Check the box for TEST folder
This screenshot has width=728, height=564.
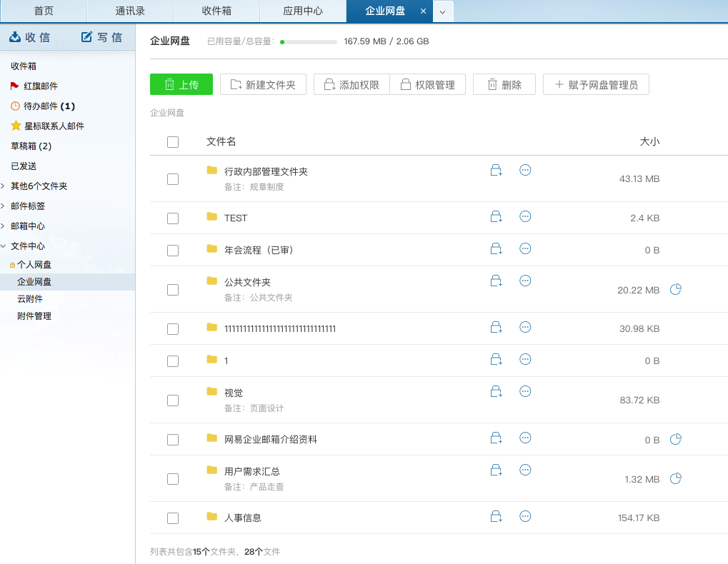tap(173, 218)
